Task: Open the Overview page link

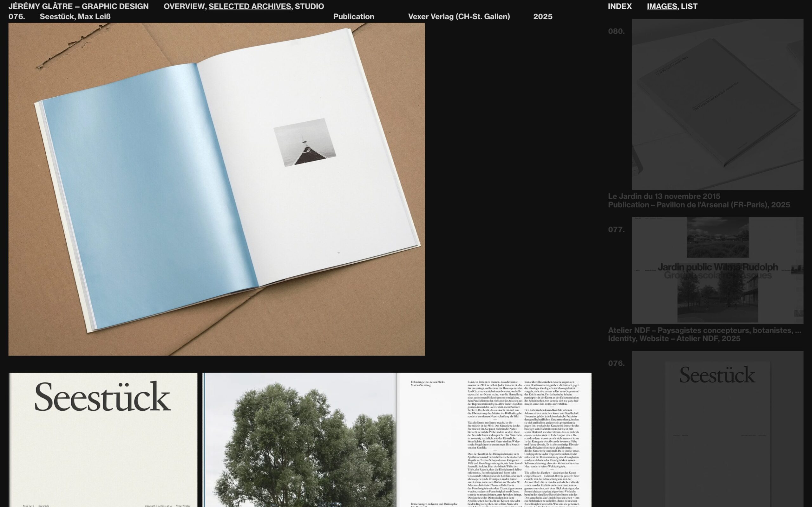Action: coord(184,6)
